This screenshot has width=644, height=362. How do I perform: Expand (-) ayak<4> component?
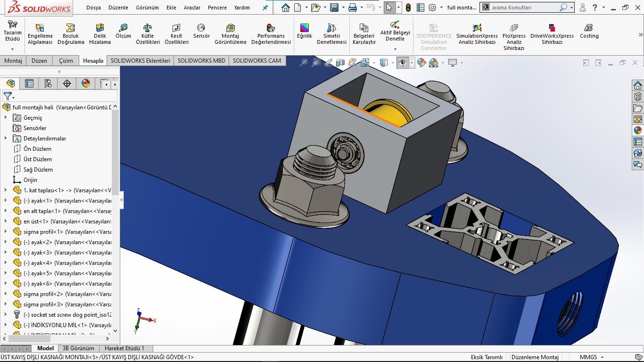[6, 263]
